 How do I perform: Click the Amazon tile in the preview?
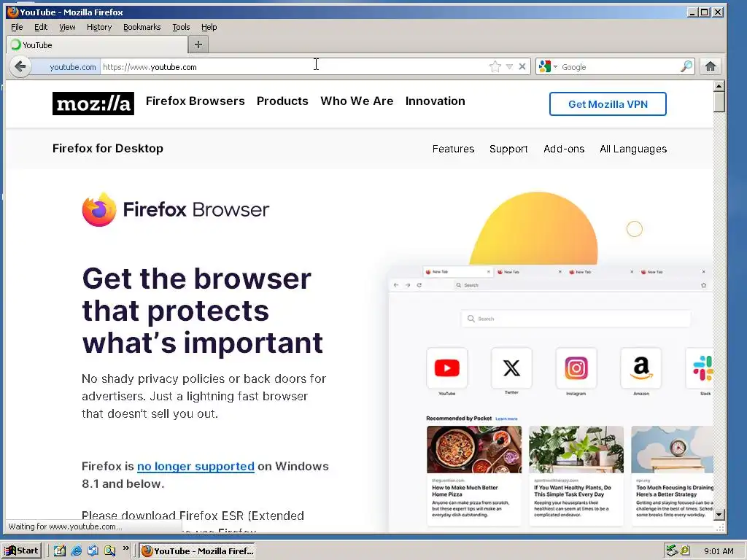640,368
